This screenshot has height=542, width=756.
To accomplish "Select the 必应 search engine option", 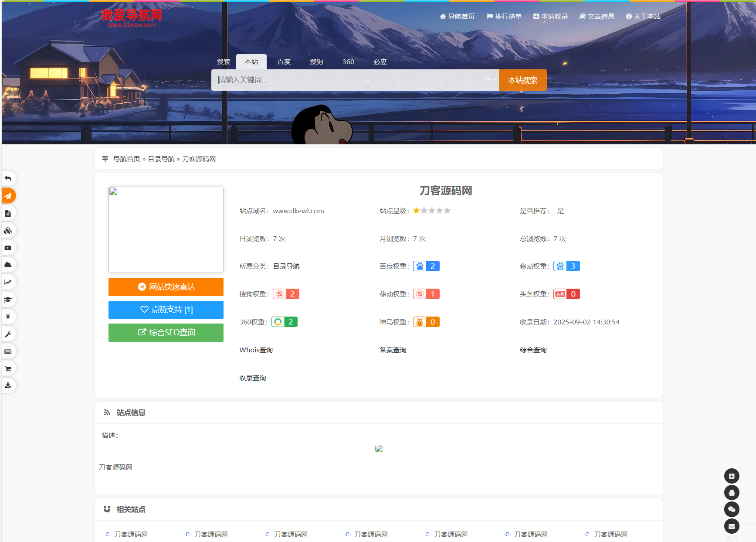I will [380, 61].
